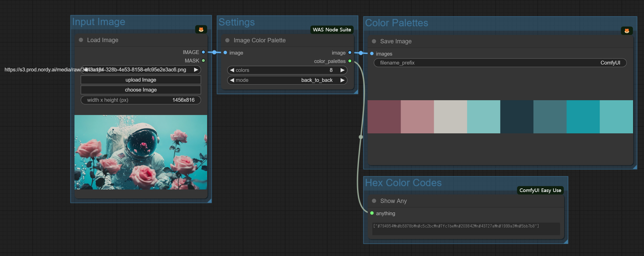
Task: Decrease colors value with left arrow
Action: (x=232, y=70)
